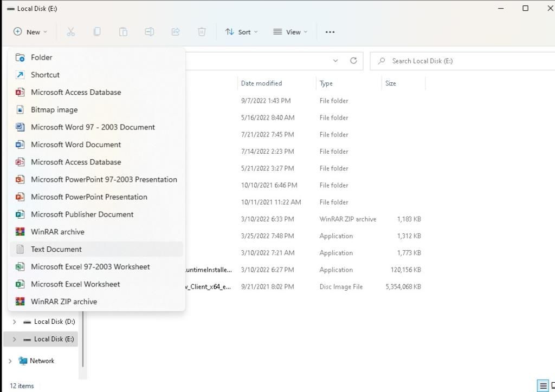Create a new Folder
Image resolution: width=555 pixels, height=392 pixels.
tap(96, 57)
